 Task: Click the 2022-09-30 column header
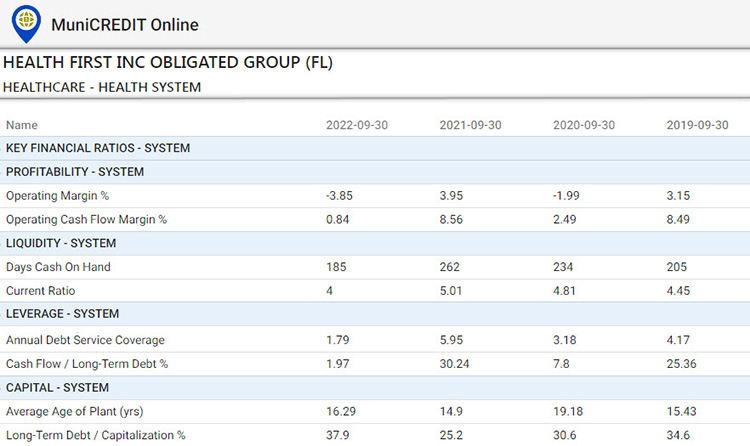tap(357, 125)
